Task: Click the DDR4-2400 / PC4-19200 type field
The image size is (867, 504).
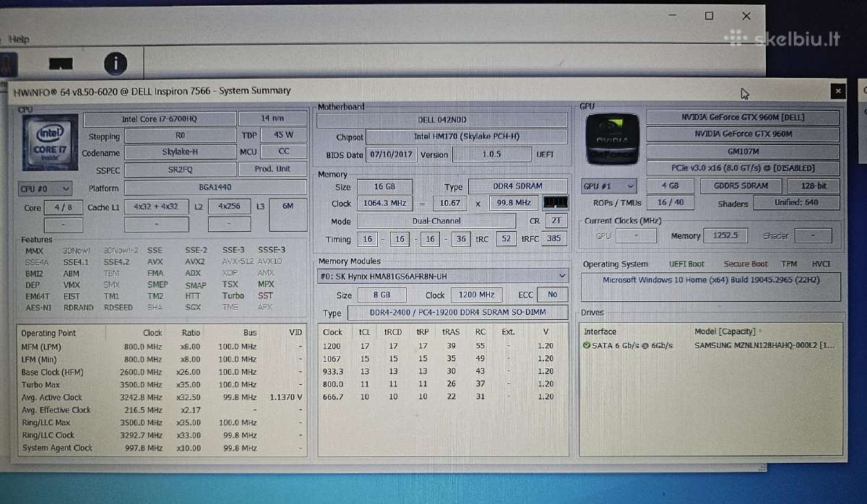Action: pyautogui.click(x=457, y=313)
